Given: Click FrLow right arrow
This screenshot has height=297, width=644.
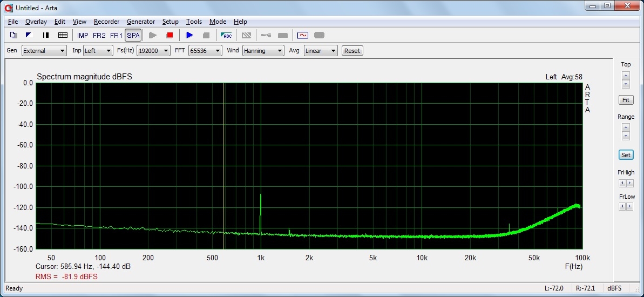Looking at the screenshot, I should pos(630,207).
